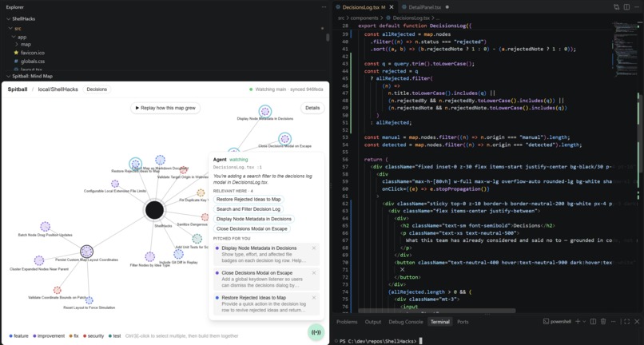Viewport: 644px width, 345px height.
Task: Click the code minimap overview
Action: (625, 50)
